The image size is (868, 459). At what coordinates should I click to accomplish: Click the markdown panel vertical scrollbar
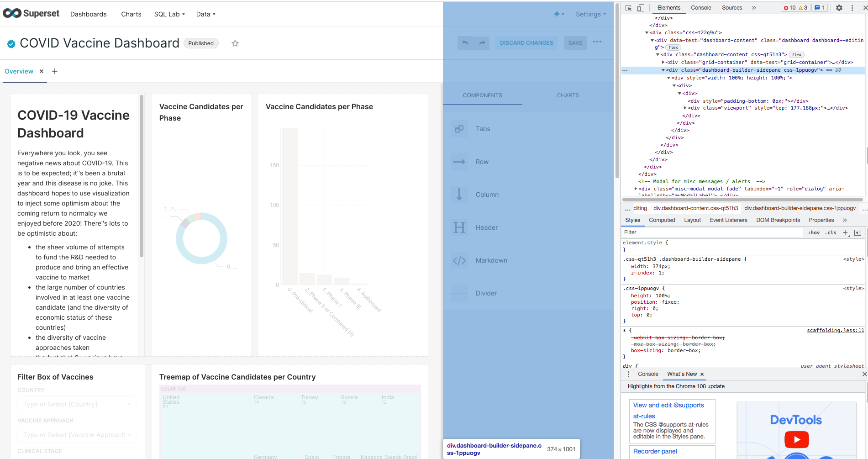pyautogui.click(x=142, y=176)
